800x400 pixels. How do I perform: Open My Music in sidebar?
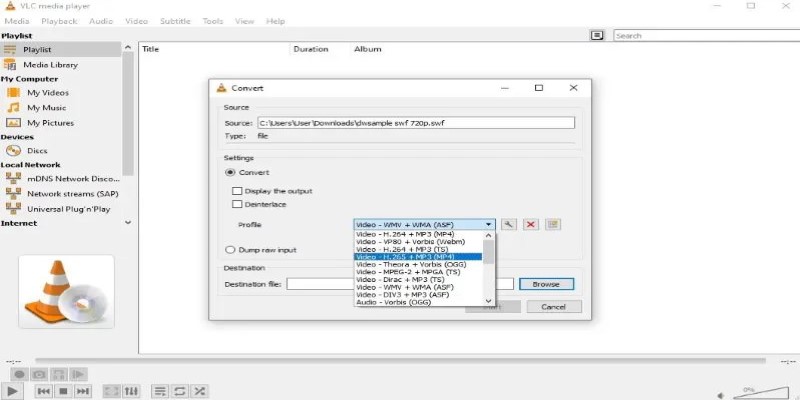tap(46, 108)
